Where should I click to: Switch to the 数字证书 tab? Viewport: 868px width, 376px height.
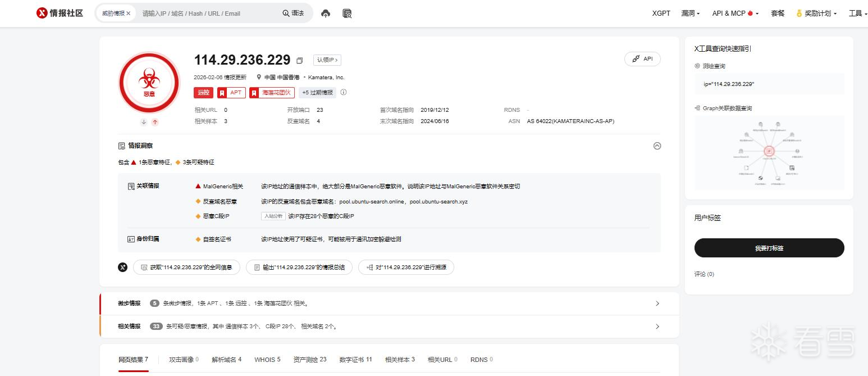pos(355,360)
